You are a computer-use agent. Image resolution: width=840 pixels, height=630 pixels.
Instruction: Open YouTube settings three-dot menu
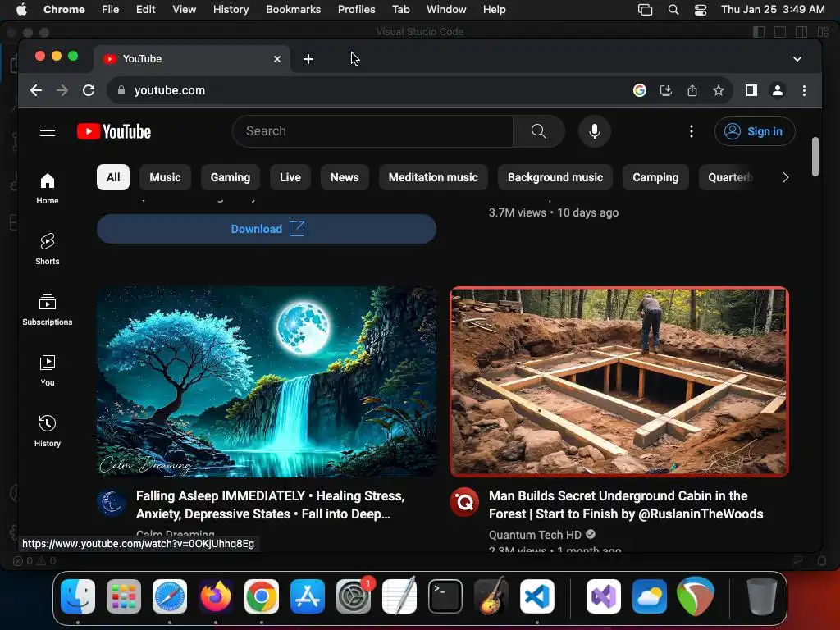691,131
